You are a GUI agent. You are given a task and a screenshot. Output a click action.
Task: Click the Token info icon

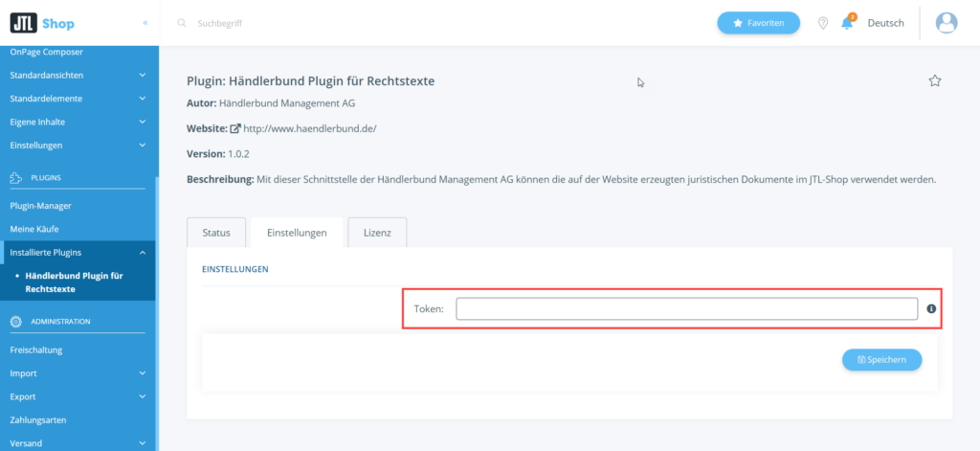[931, 308]
